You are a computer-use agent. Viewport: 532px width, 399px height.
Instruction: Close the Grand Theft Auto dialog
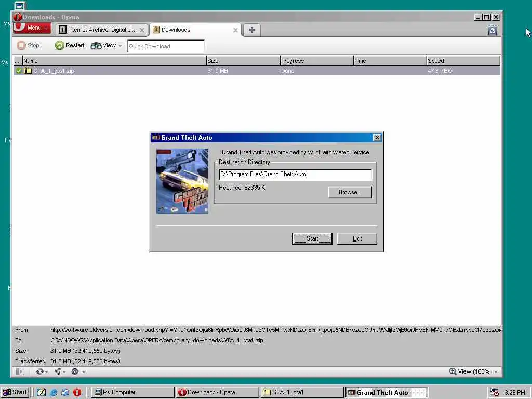377,137
